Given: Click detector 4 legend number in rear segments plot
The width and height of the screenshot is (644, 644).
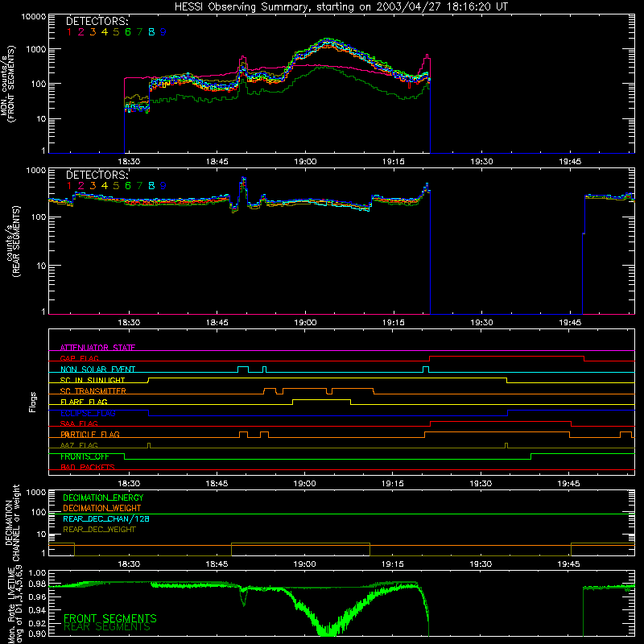Looking at the screenshot, I should [105, 186].
